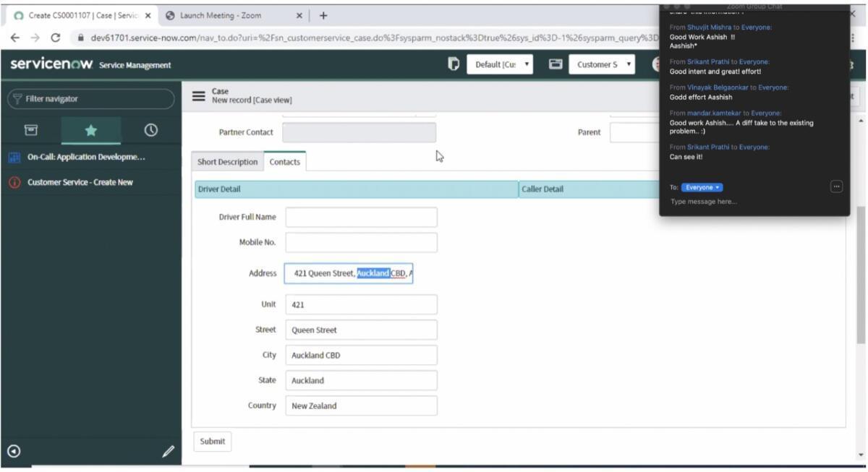Viewport: 868px width, 472px height.
Task: Open a new browser tab with plus
Action: pyautogui.click(x=323, y=15)
